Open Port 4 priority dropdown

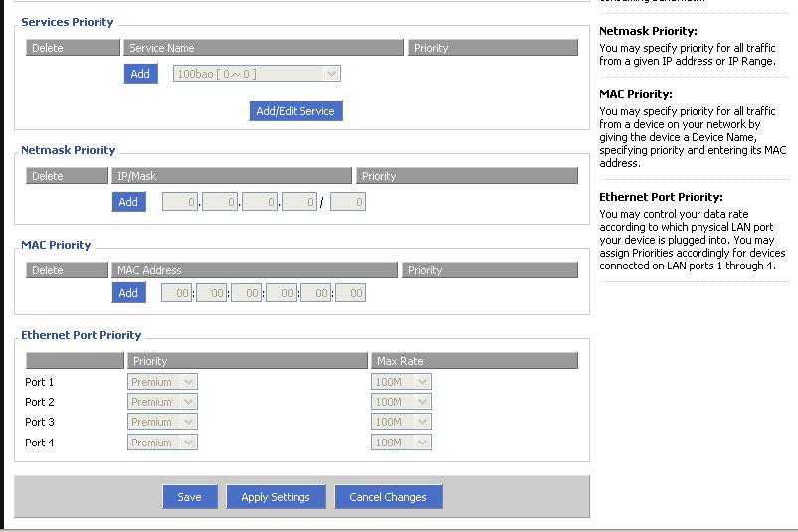pos(162,443)
